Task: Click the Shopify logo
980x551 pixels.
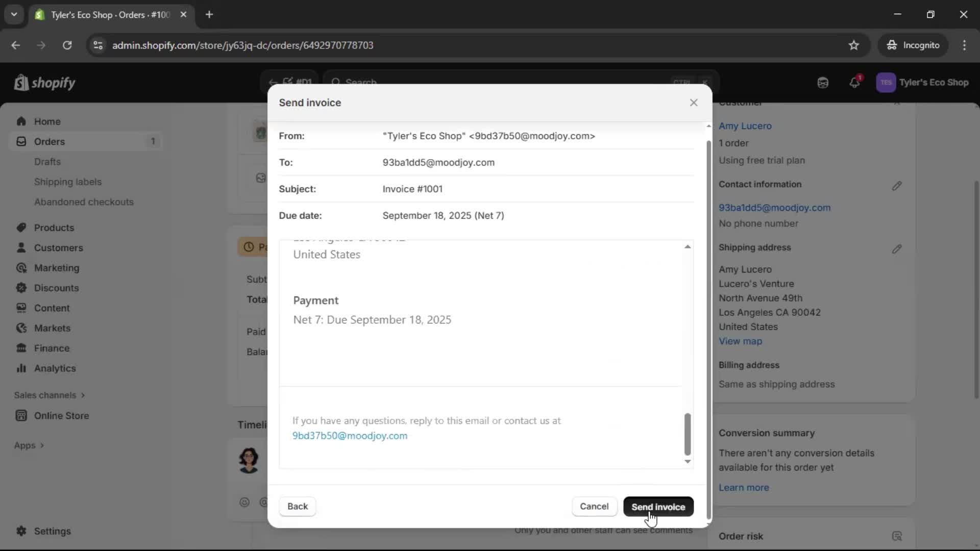Action: [45, 83]
